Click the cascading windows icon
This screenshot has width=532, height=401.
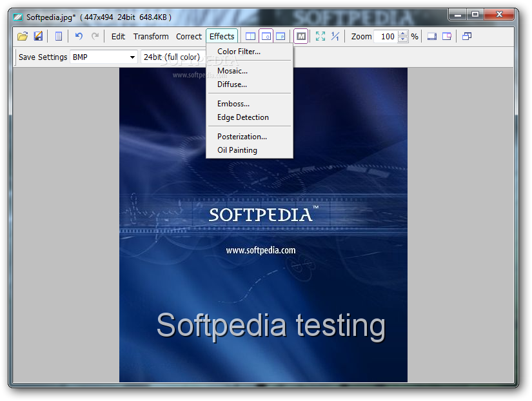(467, 36)
